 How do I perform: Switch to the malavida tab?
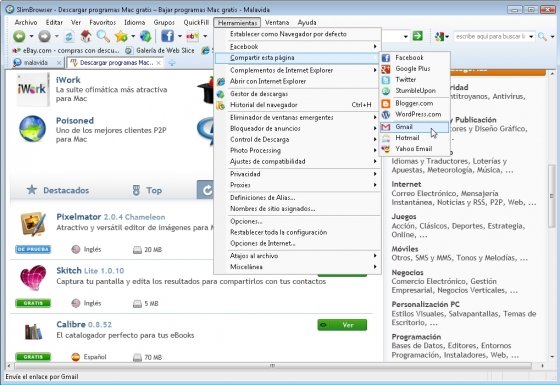tap(35, 62)
